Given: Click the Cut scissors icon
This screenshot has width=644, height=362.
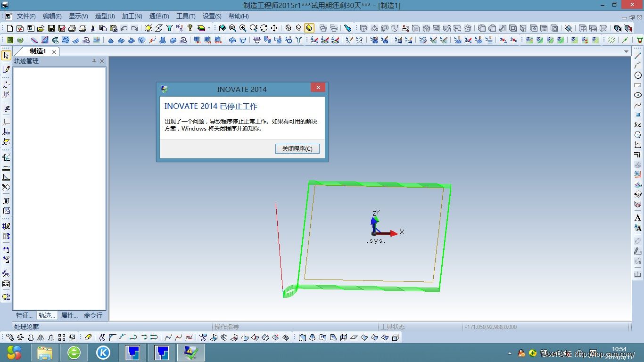Looking at the screenshot, I should pyautogui.click(x=93, y=28).
